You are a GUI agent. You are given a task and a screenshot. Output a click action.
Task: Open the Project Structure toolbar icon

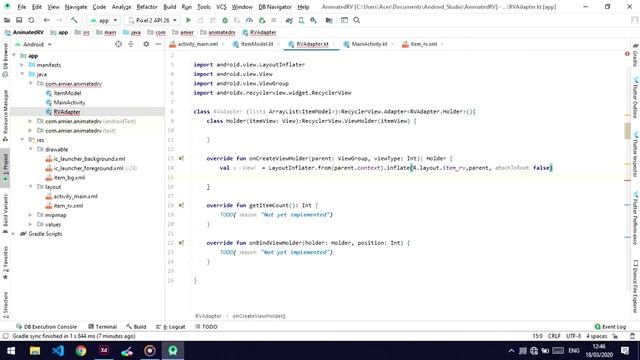tap(329, 20)
